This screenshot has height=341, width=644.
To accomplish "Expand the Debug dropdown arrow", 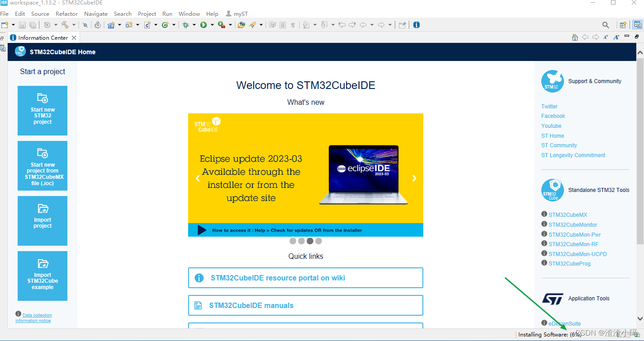I will tap(194, 25).
